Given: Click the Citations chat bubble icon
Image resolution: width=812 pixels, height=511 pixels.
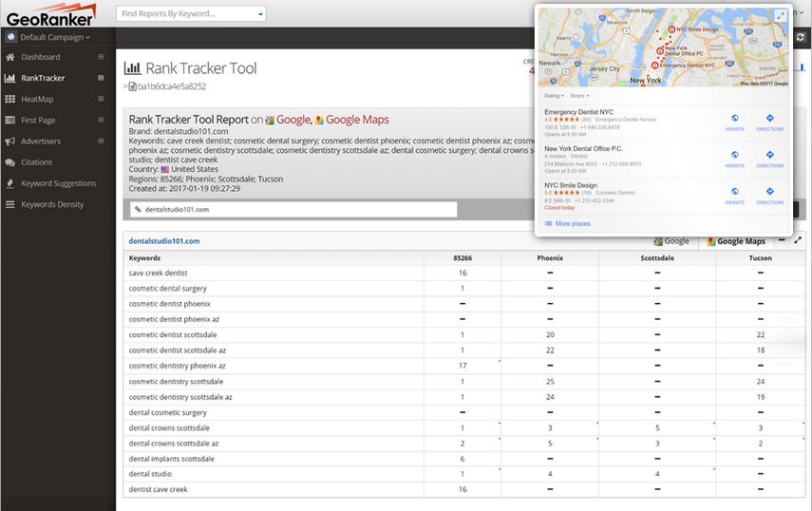Looking at the screenshot, I should click(9, 162).
